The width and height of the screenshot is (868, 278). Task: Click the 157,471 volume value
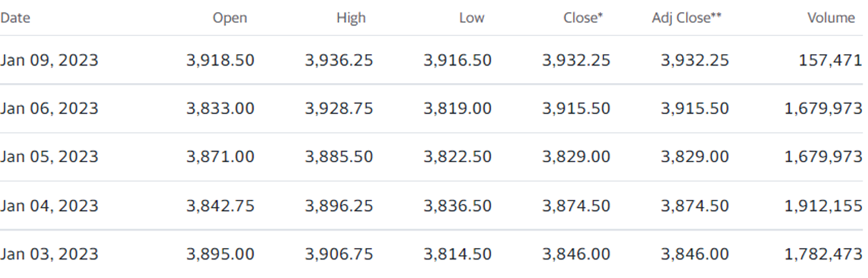click(x=831, y=60)
